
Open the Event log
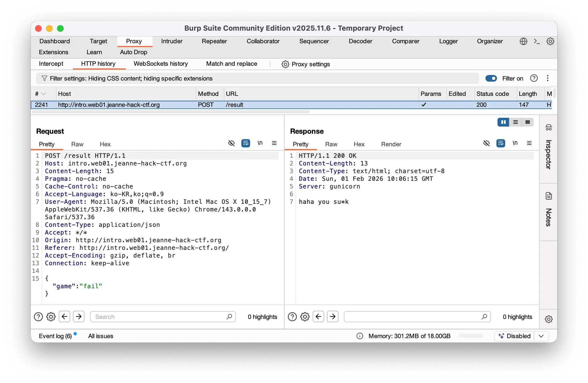pyautogui.click(x=55, y=336)
